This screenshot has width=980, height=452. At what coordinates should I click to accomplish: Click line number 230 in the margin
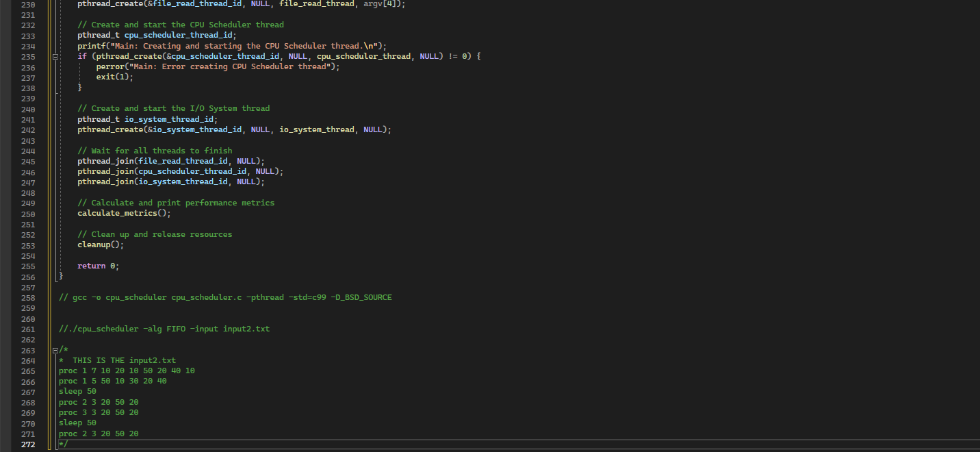click(27, 4)
